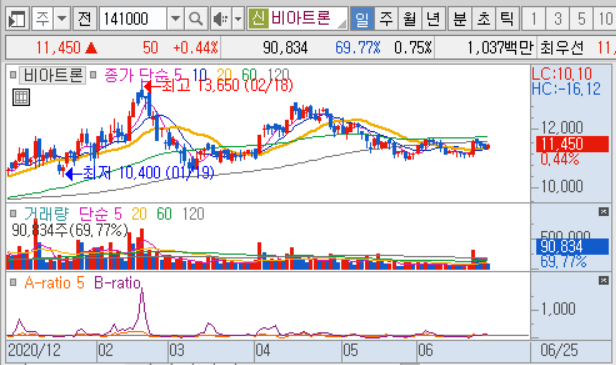Screen dimensions: 616x365
Task: Close the volume panel with its X
Action: pyautogui.click(x=604, y=212)
